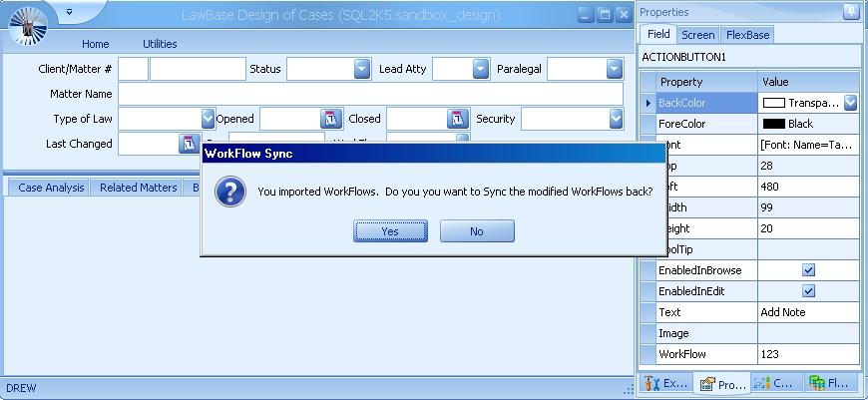Click the second Client/Matter # input box

tap(198, 69)
